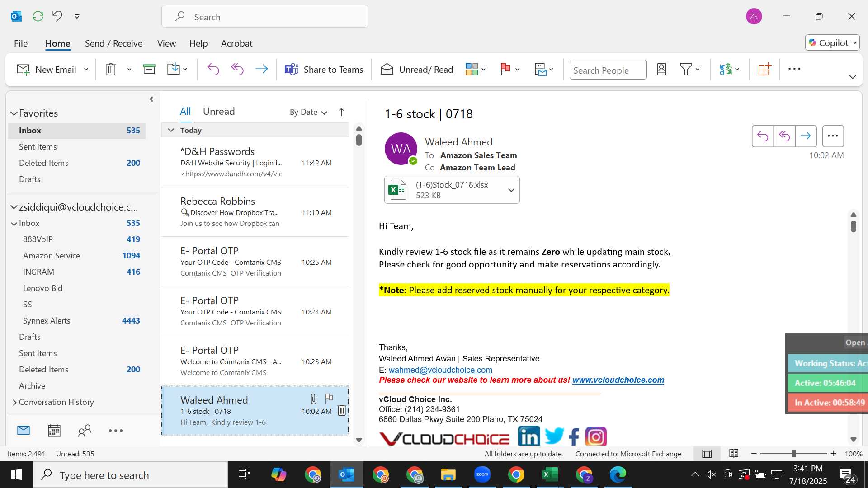Open the View tab

(166, 43)
